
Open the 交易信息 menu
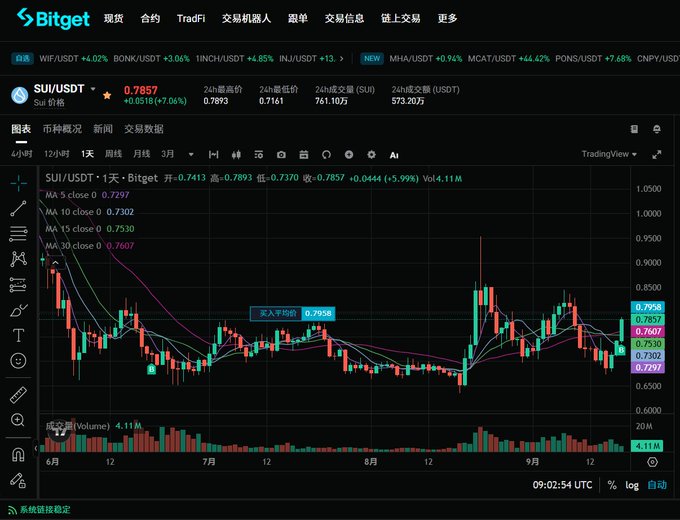click(x=344, y=18)
